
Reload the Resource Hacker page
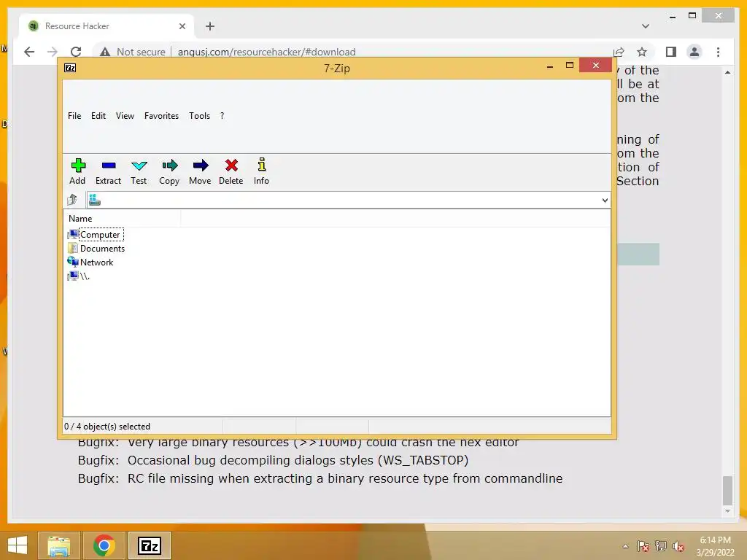(x=76, y=52)
